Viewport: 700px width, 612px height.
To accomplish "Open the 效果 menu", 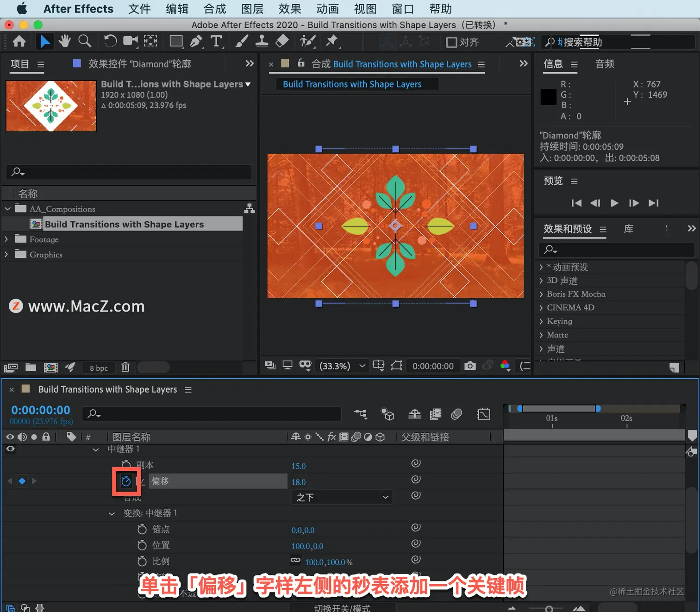I will pos(290,9).
